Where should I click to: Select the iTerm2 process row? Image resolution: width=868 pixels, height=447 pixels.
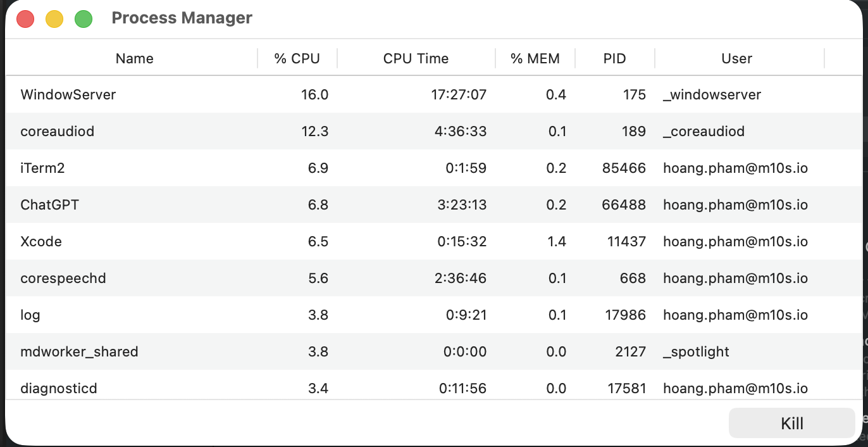point(253,168)
